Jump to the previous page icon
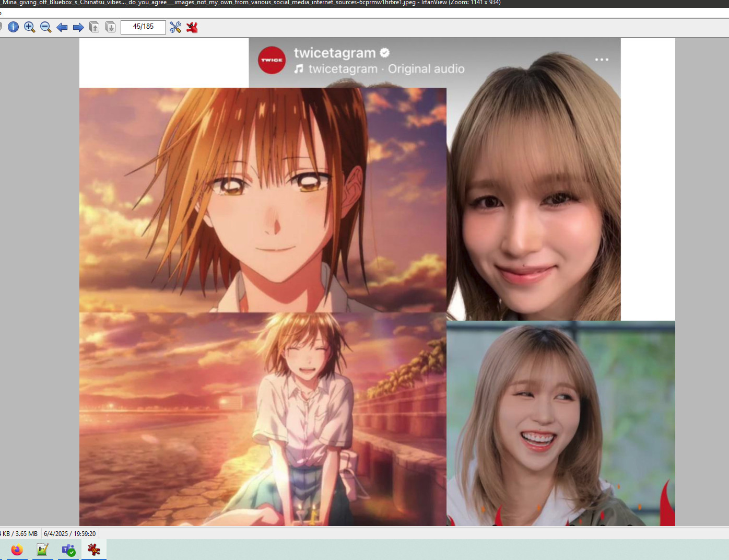 coord(95,27)
